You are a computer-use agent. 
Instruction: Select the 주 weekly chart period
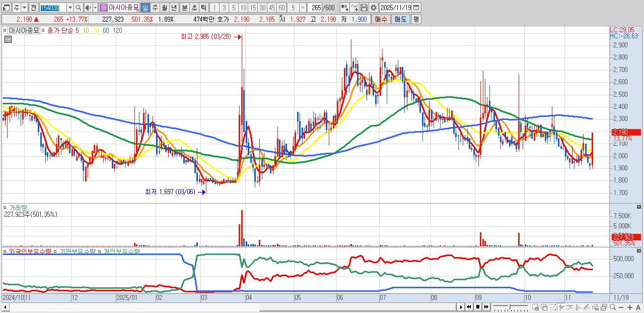click(x=155, y=8)
